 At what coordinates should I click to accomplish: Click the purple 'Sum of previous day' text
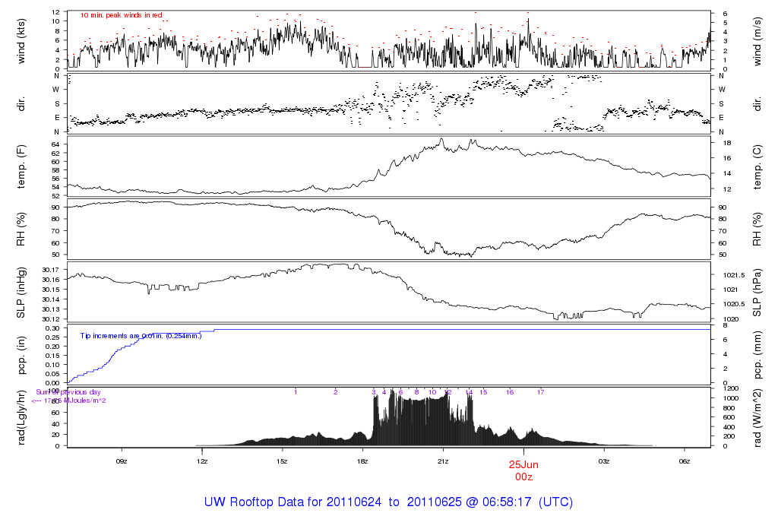click(x=68, y=392)
